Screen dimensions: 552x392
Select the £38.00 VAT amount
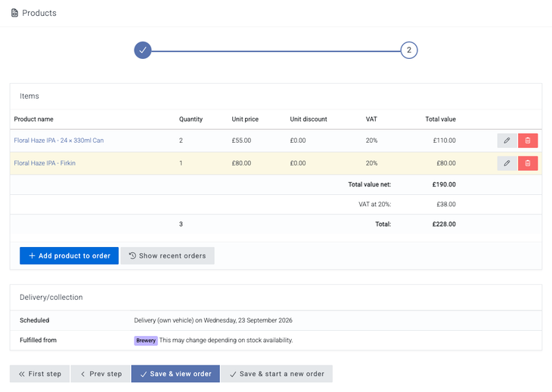coord(446,204)
